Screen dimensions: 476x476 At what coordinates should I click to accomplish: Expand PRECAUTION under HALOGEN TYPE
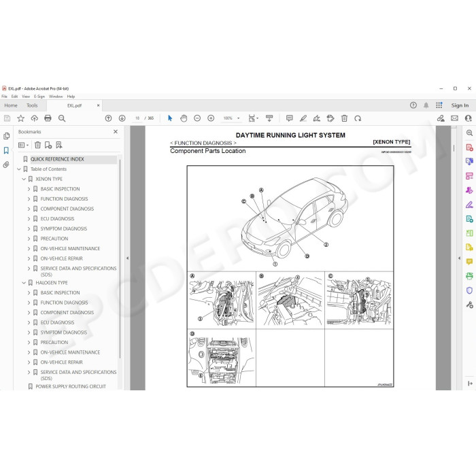tap(29, 343)
